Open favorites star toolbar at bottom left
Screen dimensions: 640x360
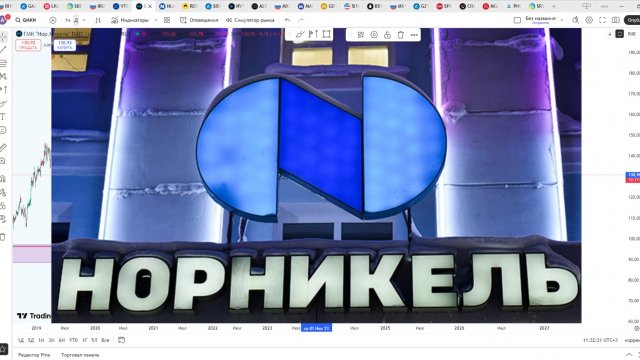[x=3, y=349]
